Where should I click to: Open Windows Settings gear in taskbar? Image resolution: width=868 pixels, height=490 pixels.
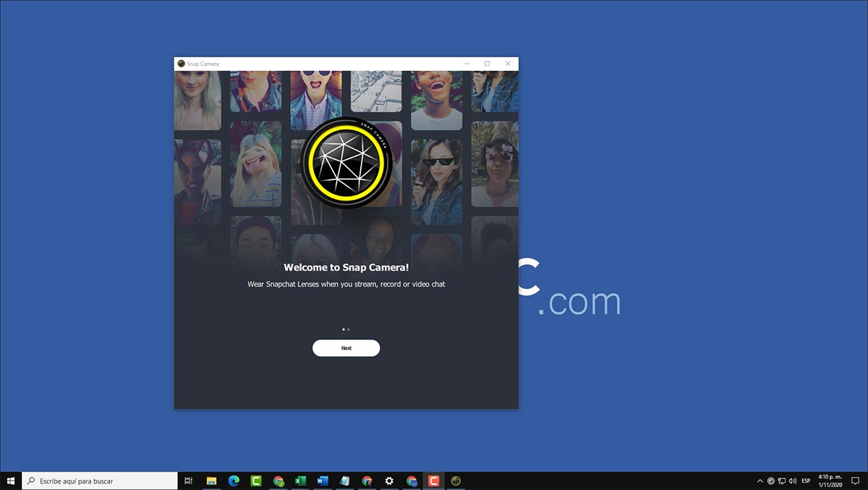coord(389,481)
